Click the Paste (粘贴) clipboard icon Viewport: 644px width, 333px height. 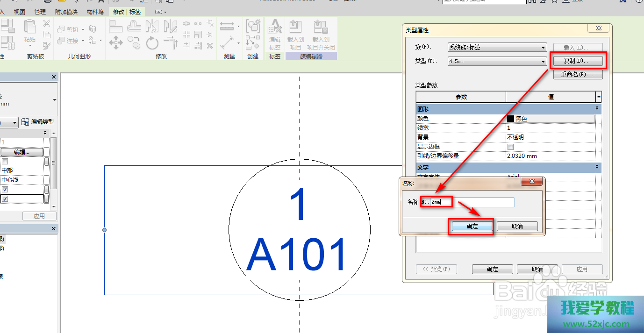coord(30,29)
